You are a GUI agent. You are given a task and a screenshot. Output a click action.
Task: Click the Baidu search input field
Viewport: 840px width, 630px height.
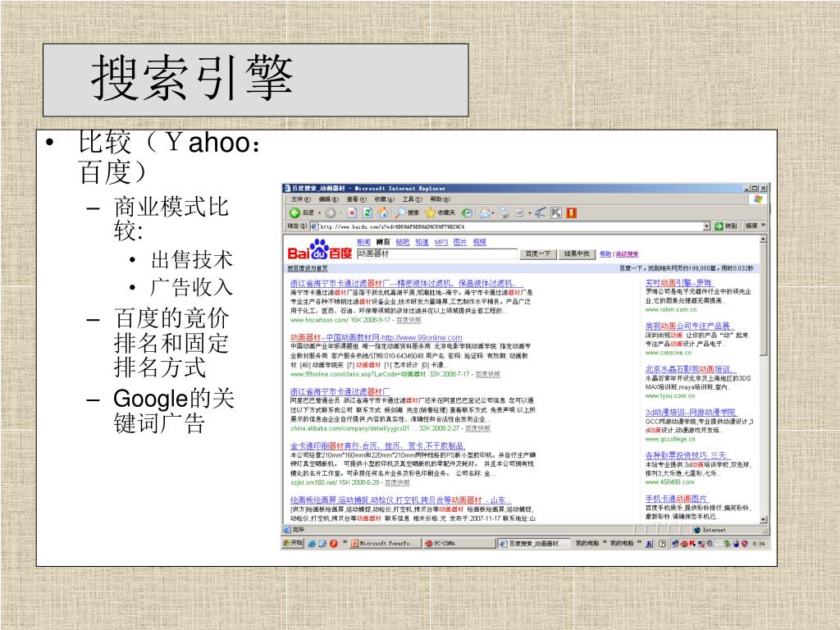click(437, 254)
